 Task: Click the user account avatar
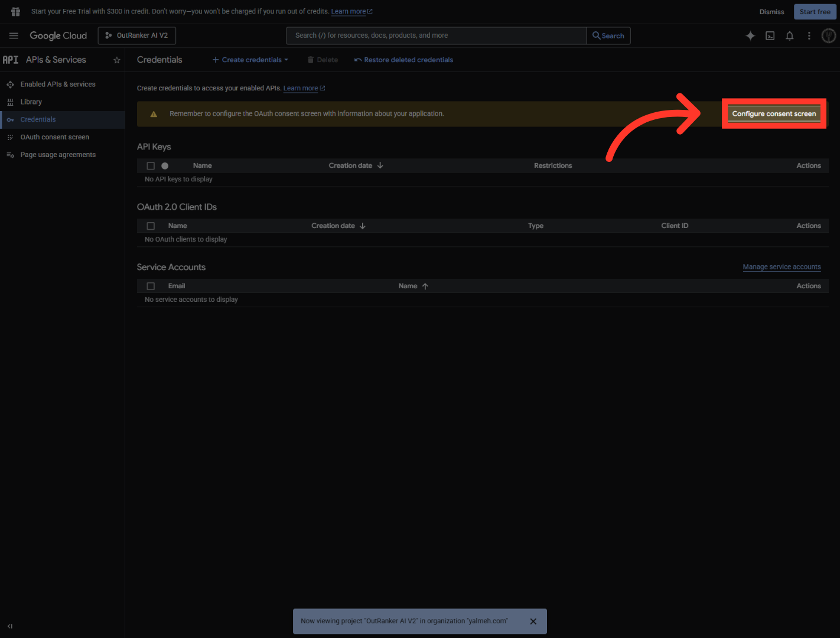click(x=829, y=36)
